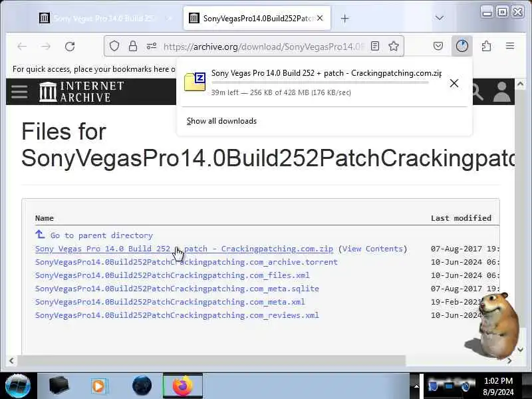Download the Crackingpatching.com.zip file link
This screenshot has width=532, height=399.
click(184, 249)
